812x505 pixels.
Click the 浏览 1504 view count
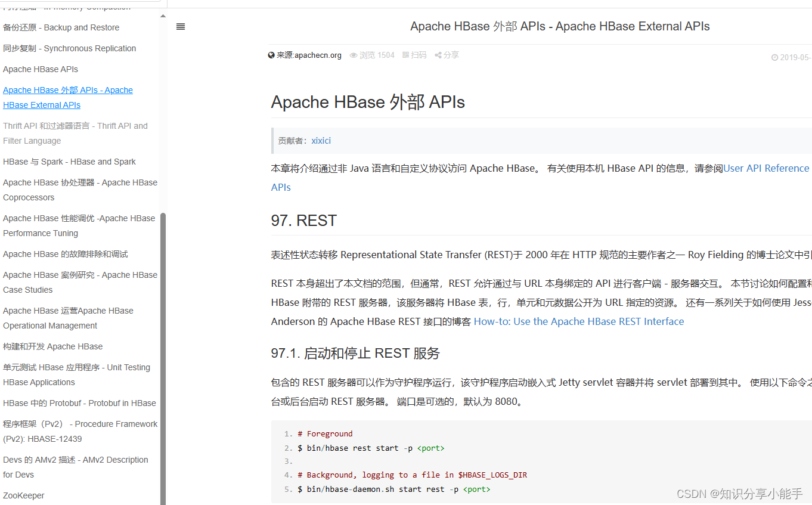[x=377, y=55]
